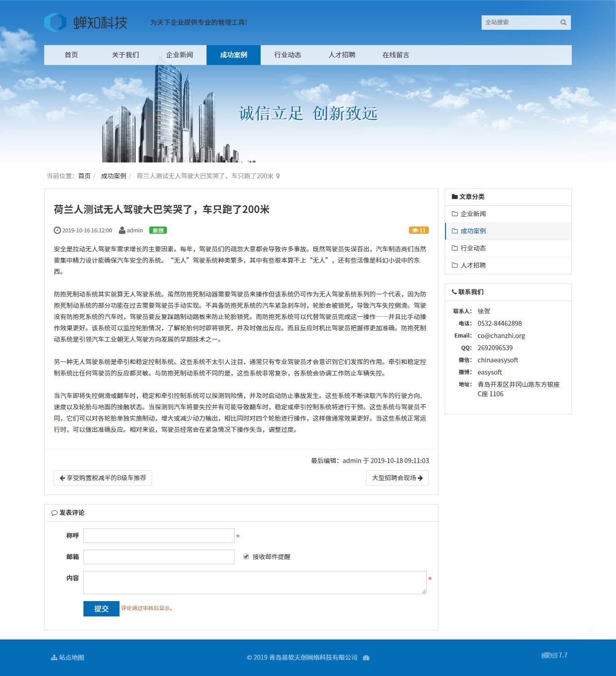616x676 pixels.
Task: Click the article title heading
Action: click(161, 209)
